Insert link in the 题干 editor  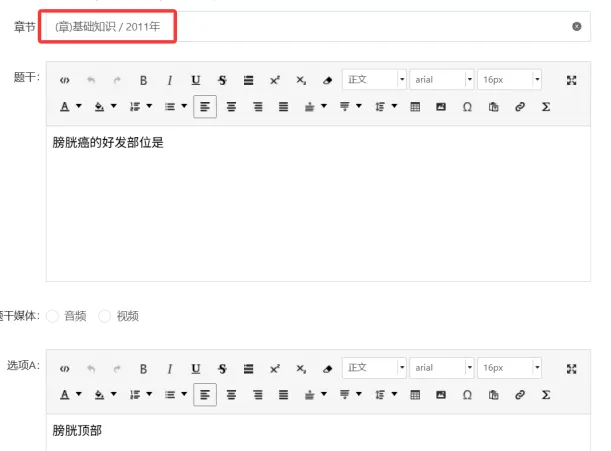[520, 106]
